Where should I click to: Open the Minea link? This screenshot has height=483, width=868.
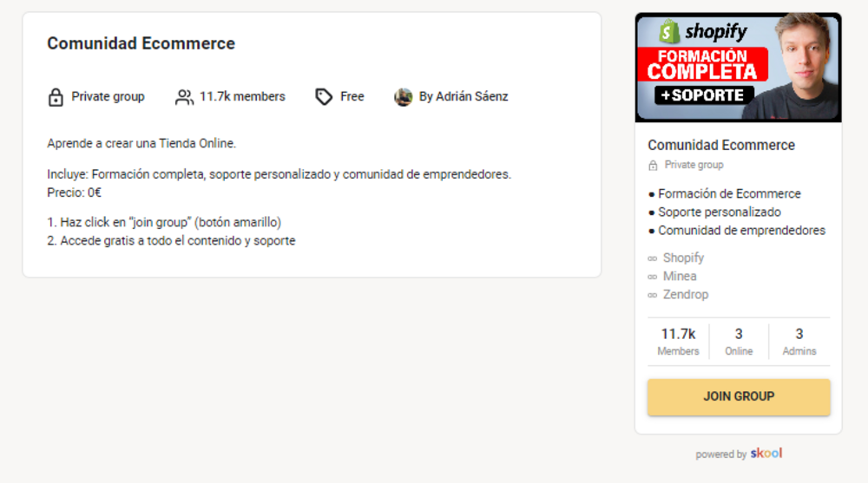pyautogui.click(x=680, y=276)
